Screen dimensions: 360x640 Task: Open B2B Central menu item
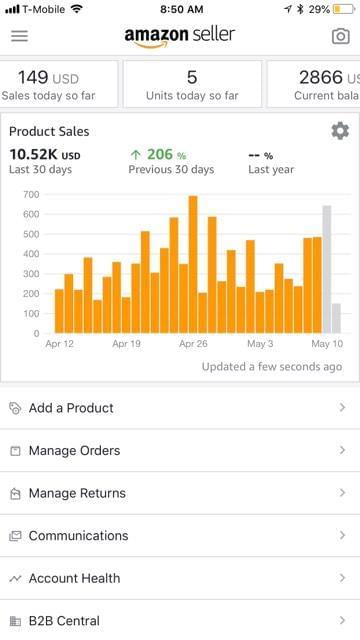[180, 620]
